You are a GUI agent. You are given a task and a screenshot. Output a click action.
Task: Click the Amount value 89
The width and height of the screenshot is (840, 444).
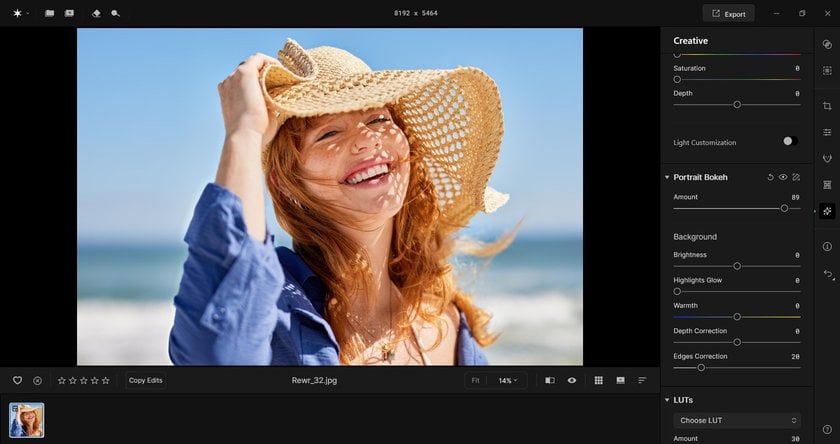point(796,197)
